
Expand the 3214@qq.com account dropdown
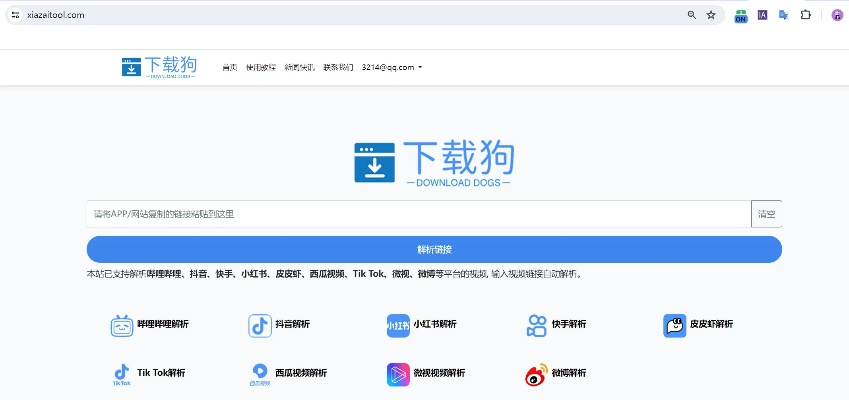pos(392,67)
